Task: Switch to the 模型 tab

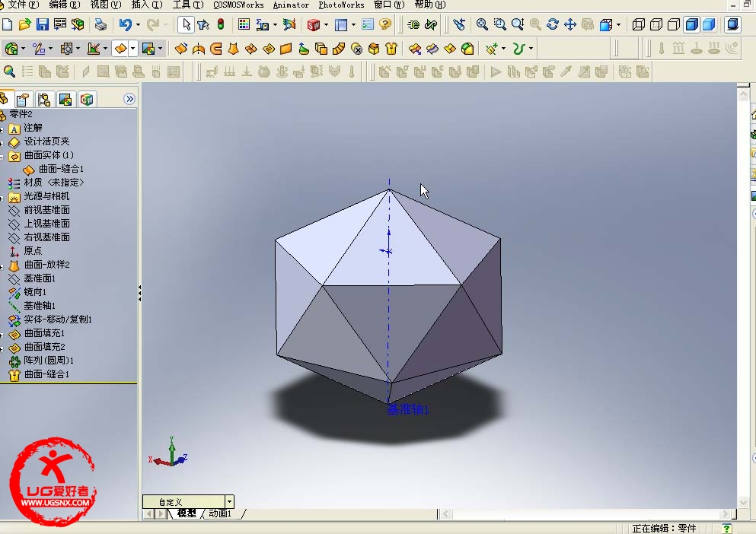Action: click(187, 513)
